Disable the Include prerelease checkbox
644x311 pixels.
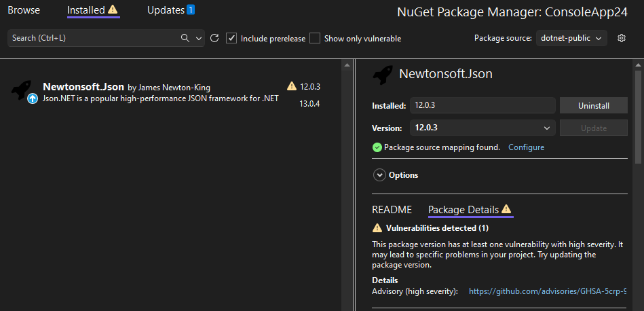232,39
